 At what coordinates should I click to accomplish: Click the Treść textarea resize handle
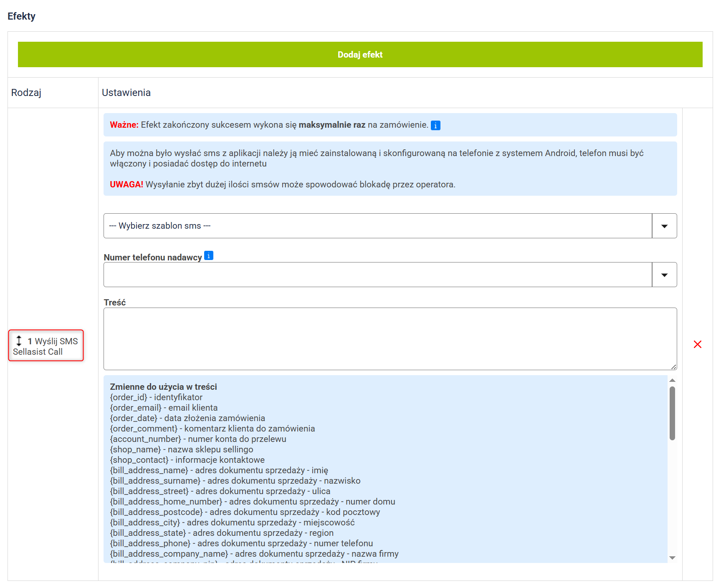[673, 367]
